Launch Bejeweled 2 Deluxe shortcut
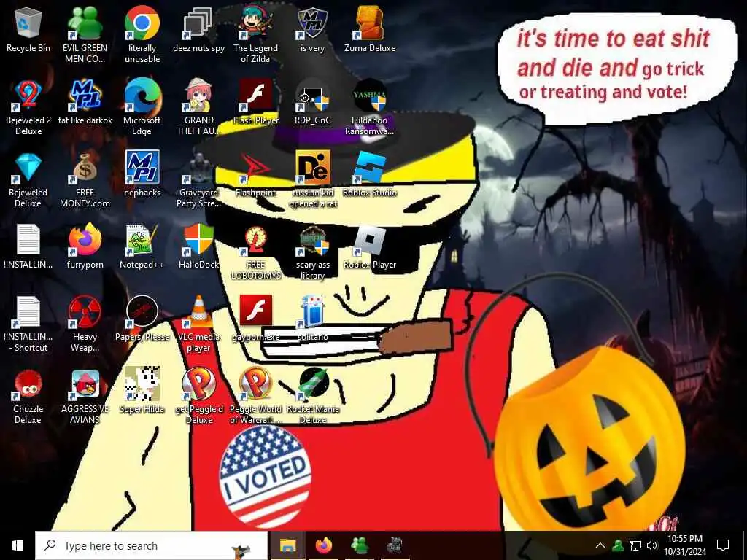The height and width of the screenshot is (560, 747). (28, 107)
